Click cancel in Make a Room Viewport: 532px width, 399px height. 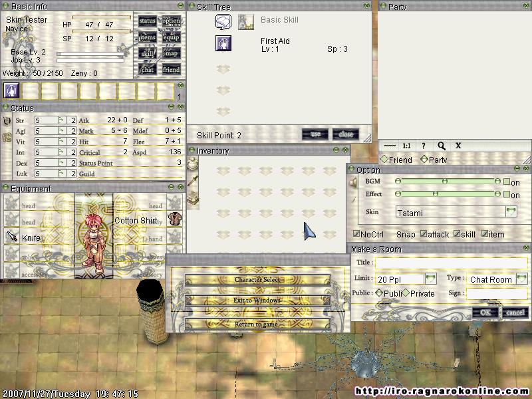coord(515,312)
